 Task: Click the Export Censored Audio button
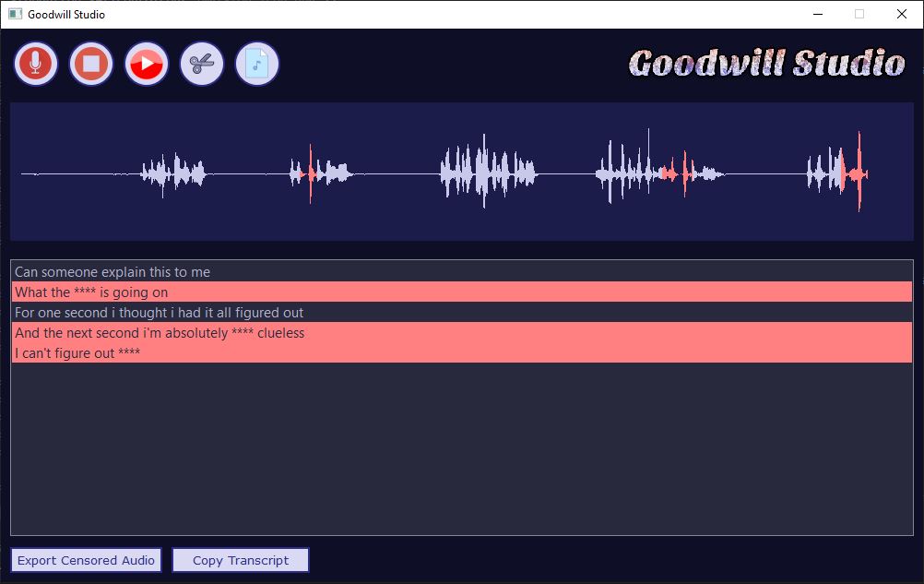[x=86, y=560]
